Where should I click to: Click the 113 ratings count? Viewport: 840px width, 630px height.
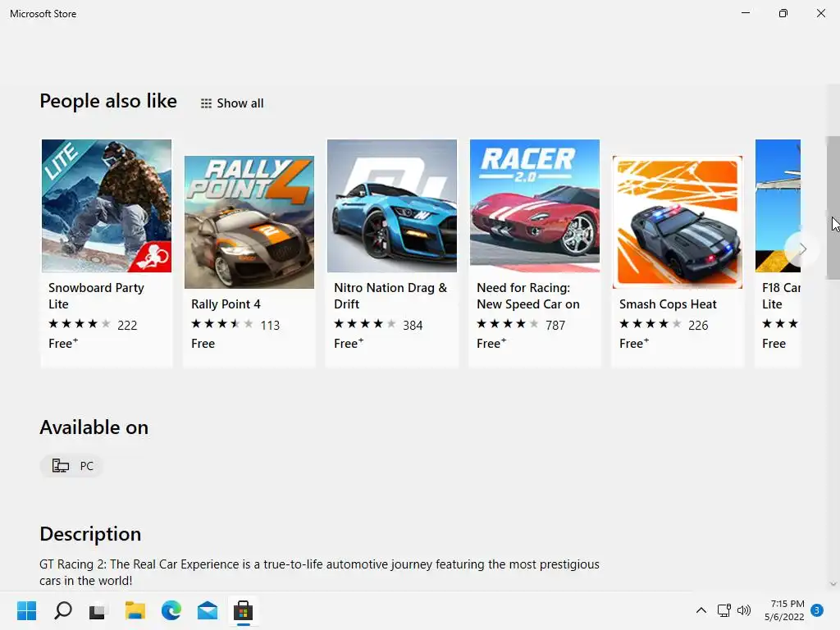[x=270, y=325]
